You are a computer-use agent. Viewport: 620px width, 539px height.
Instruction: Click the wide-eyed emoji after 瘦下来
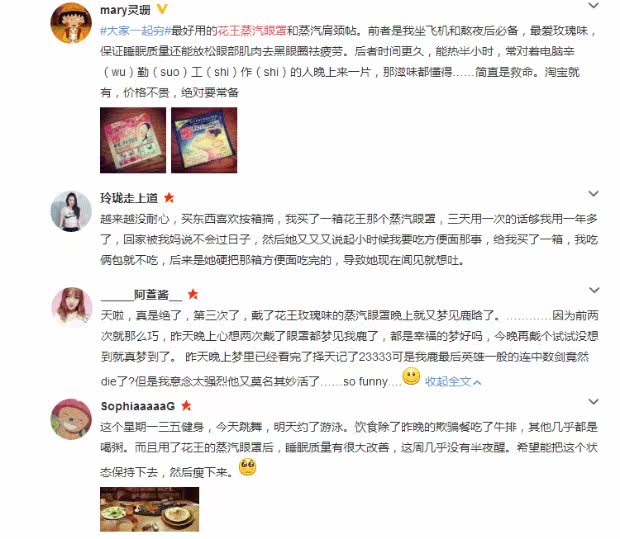click(248, 467)
